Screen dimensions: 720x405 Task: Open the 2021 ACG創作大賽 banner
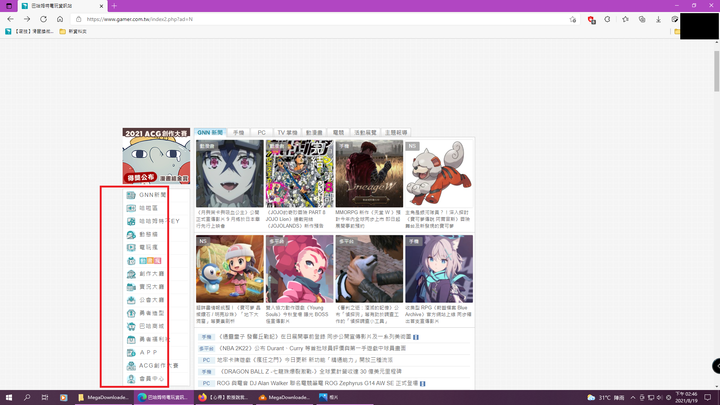tap(156, 156)
